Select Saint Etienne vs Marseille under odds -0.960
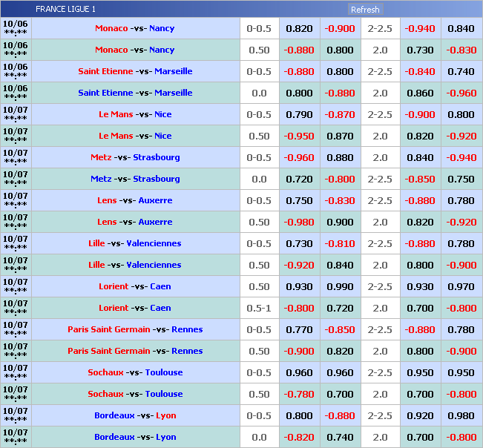The width and height of the screenshot is (483, 448). (x=461, y=93)
